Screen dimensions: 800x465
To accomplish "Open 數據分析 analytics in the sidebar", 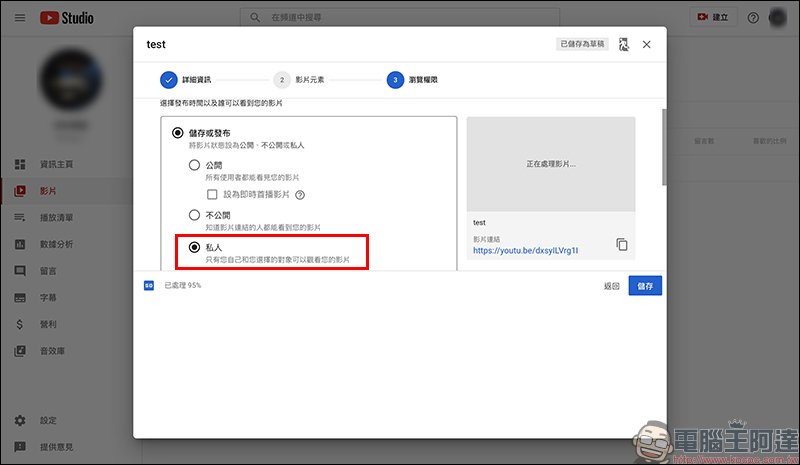I will [56, 244].
